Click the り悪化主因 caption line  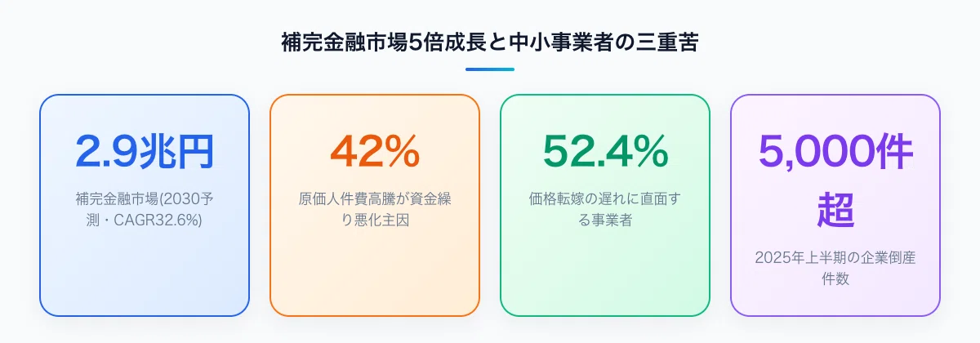coord(375,220)
